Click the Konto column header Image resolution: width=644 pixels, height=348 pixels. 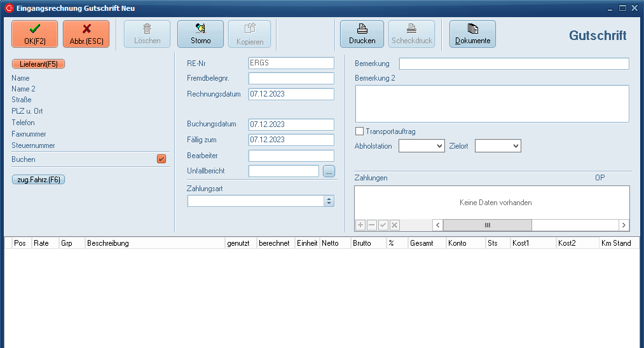[464, 243]
